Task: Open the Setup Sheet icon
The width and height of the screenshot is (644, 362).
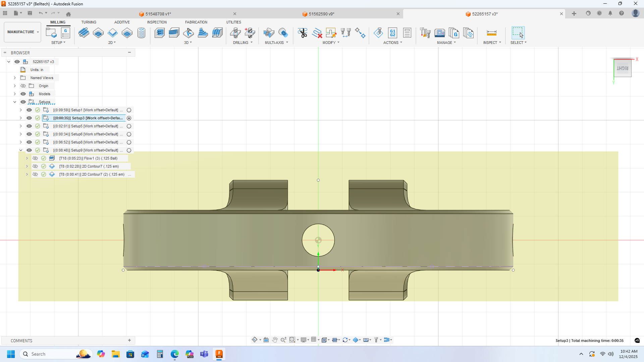Action: point(407,33)
